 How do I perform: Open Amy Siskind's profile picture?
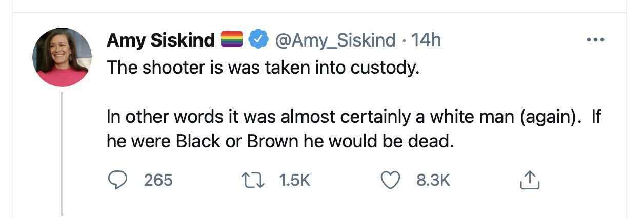tap(62, 57)
